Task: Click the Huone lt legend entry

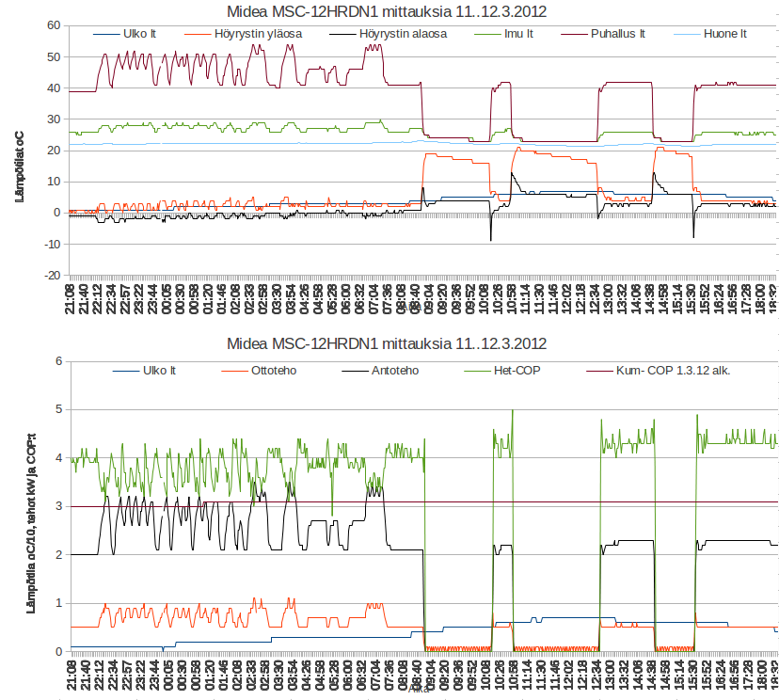Action: [x=710, y=34]
